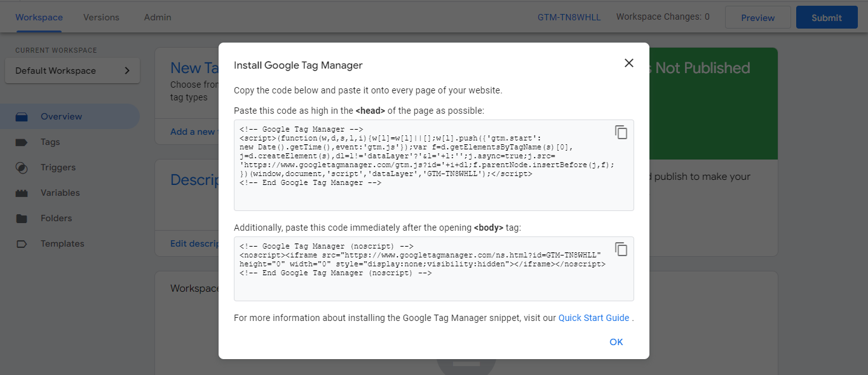Open the Folders section label
The width and height of the screenshot is (868, 375).
click(57, 218)
